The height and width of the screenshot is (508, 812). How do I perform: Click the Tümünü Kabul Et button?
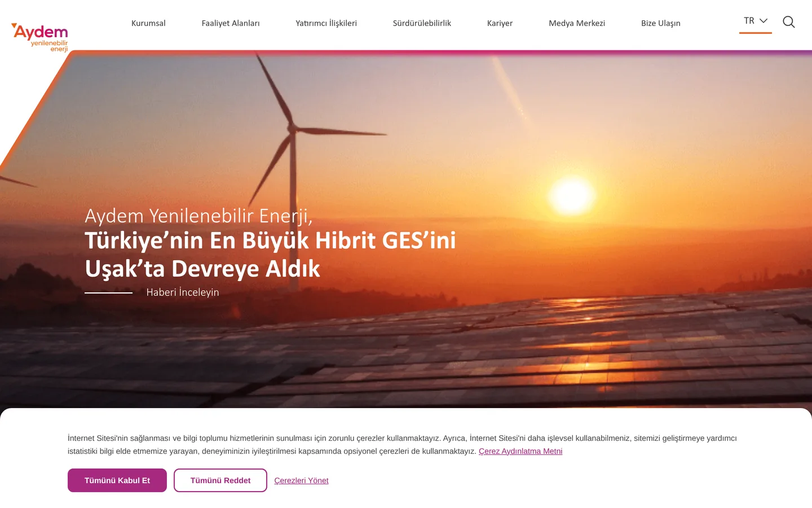117,480
